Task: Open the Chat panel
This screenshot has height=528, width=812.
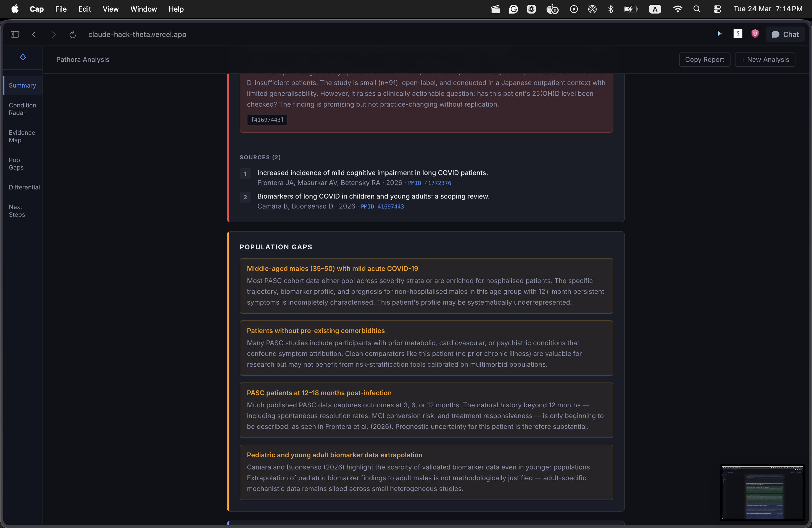Action: tap(785, 35)
